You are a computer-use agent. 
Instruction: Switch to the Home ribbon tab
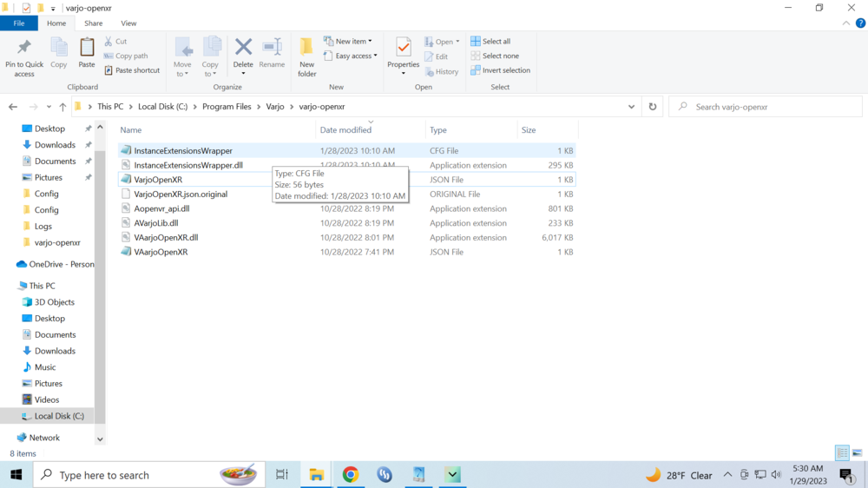tap(56, 23)
